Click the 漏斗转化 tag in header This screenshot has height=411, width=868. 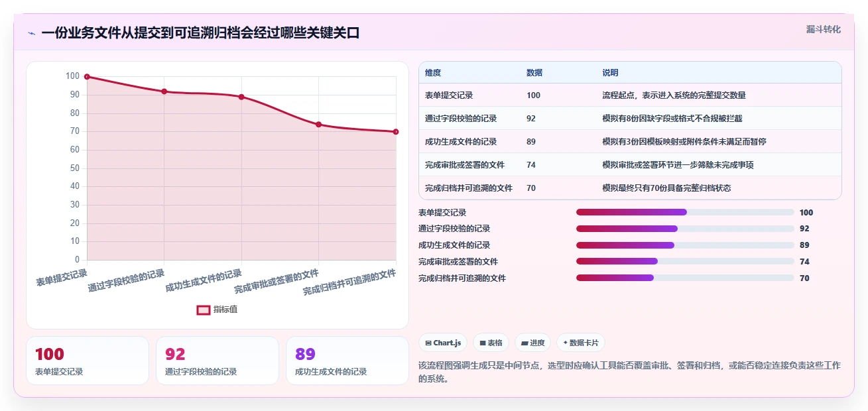pos(824,29)
